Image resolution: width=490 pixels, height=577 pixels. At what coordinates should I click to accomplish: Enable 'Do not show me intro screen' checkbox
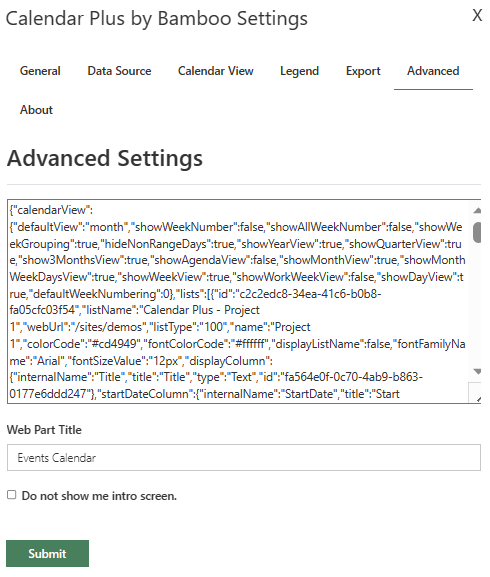pyautogui.click(x=12, y=495)
